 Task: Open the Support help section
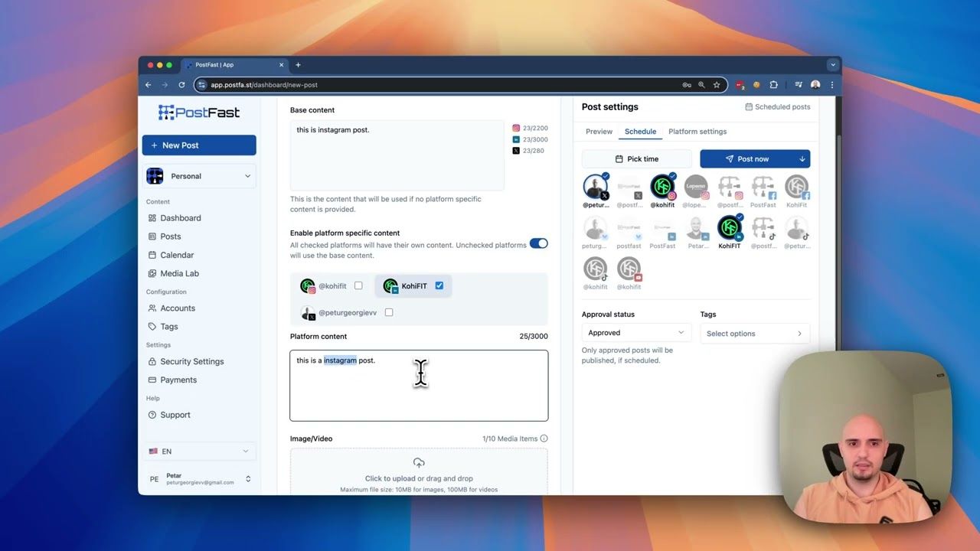pyautogui.click(x=175, y=414)
